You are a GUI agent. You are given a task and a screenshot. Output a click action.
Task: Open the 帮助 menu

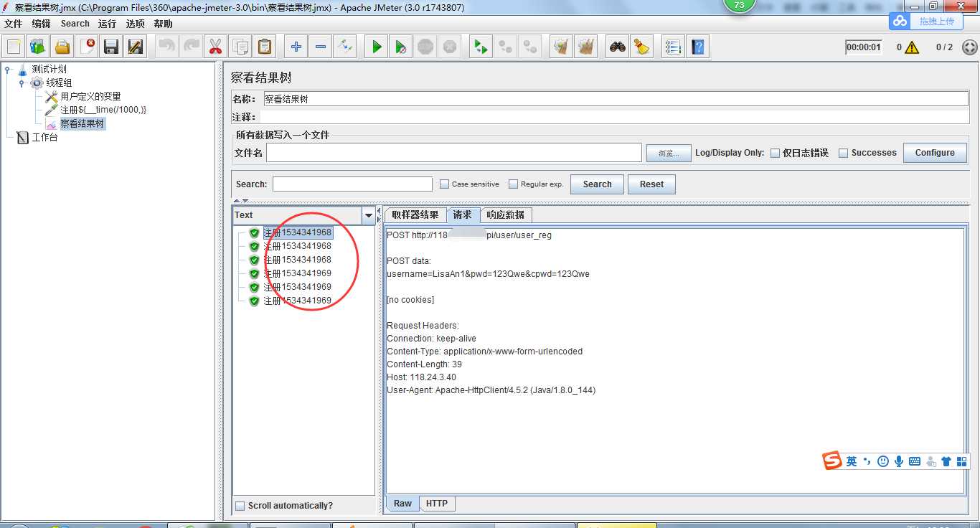coord(163,24)
